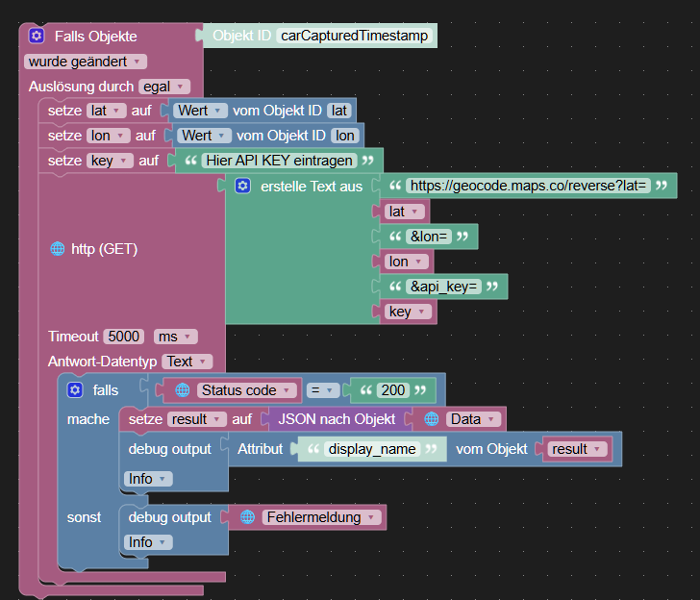Open Info dropdown under display_name debug output

pyautogui.click(x=148, y=479)
